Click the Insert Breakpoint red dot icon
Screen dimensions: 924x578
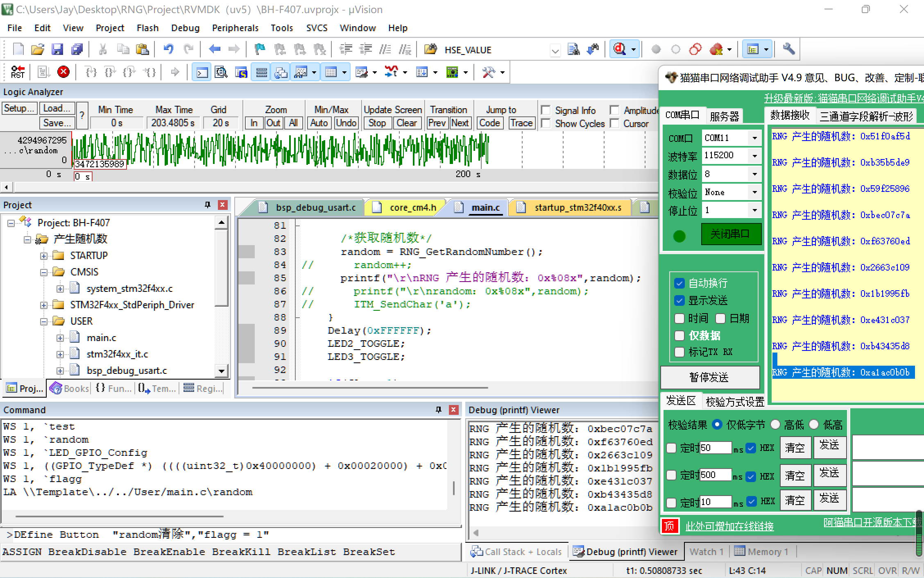(x=656, y=50)
